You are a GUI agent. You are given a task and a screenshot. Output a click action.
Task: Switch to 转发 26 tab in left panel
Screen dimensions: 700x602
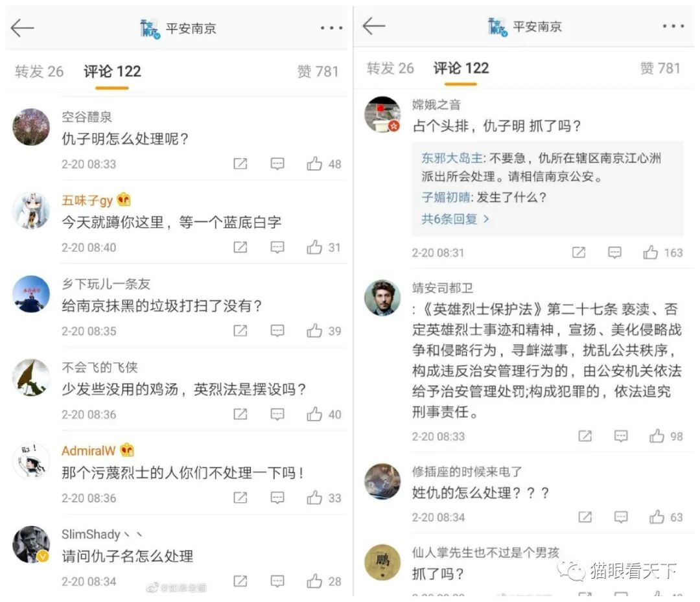(40, 71)
